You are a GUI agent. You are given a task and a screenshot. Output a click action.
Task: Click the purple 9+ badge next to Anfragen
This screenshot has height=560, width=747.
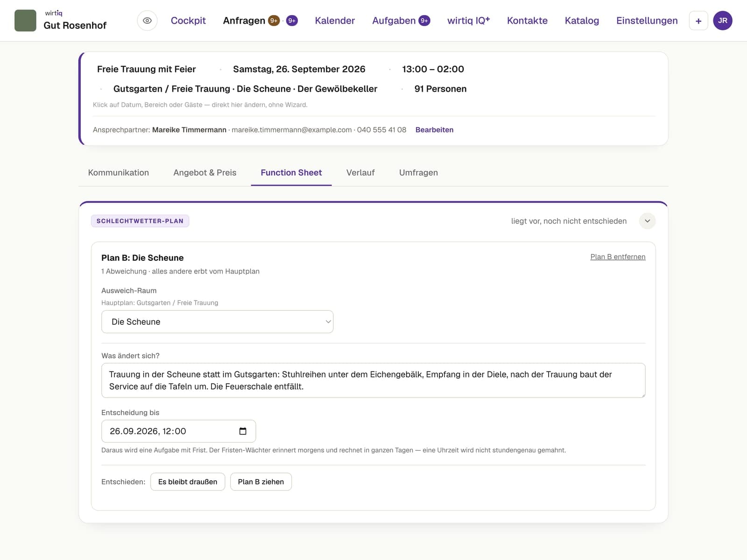tap(292, 21)
